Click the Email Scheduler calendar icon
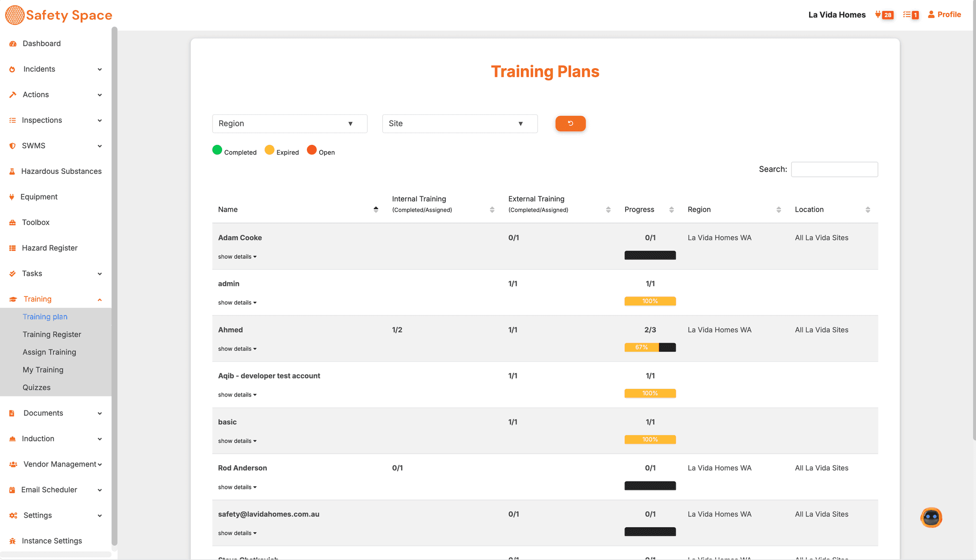The image size is (976, 560). 12,490
